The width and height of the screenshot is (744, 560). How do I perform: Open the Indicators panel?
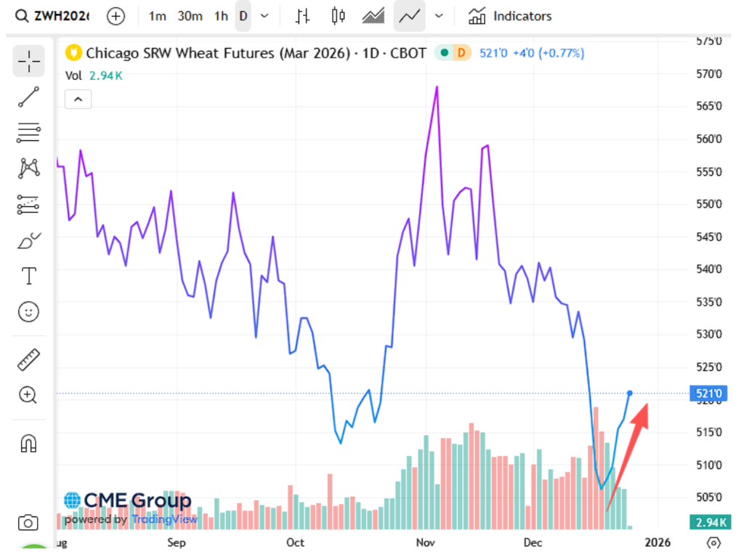pos(509,16)
